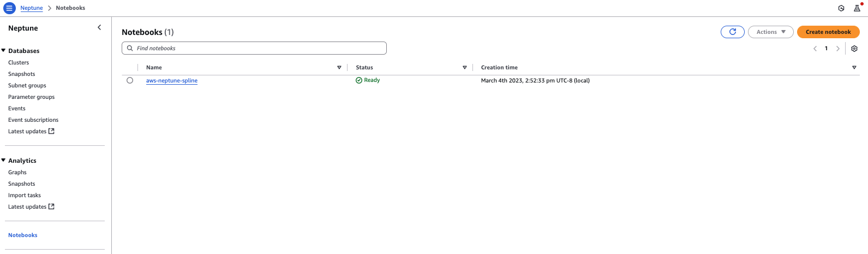The height and width of the screenshot is (254, 868).
Task: Click the magnifier icon in the Find notebooks field
Action: 130,48
